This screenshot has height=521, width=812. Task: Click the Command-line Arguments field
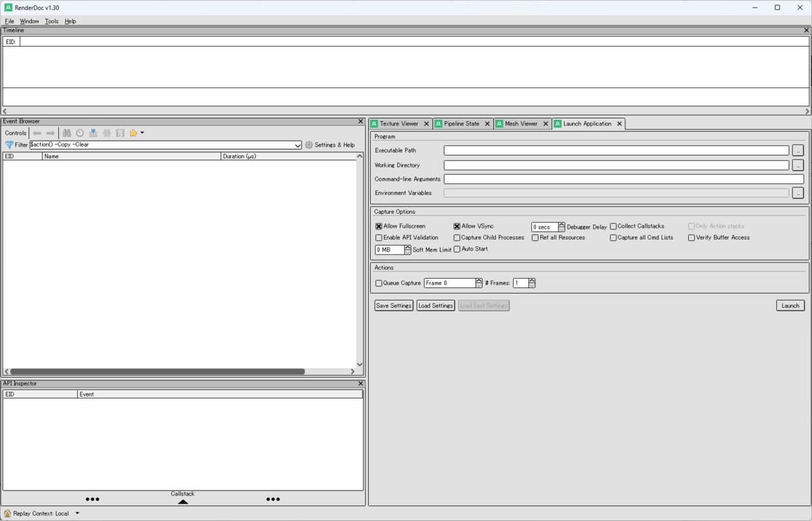click(624, 179)
